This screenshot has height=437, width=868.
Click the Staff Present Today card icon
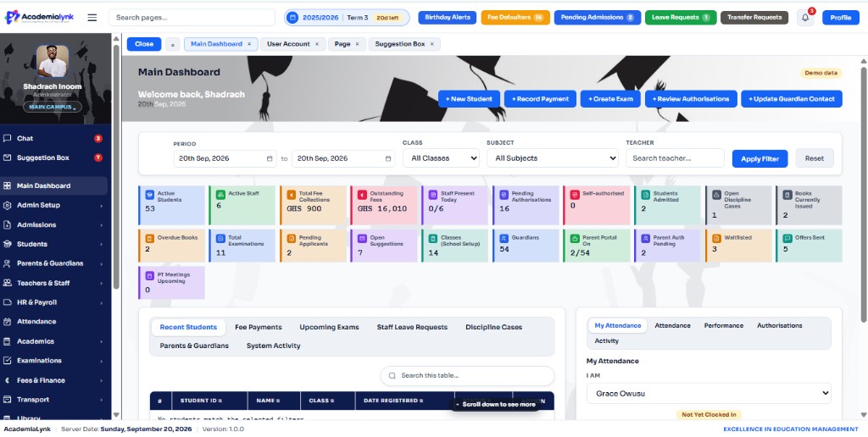pyautogui.click(x=433, y=195)
